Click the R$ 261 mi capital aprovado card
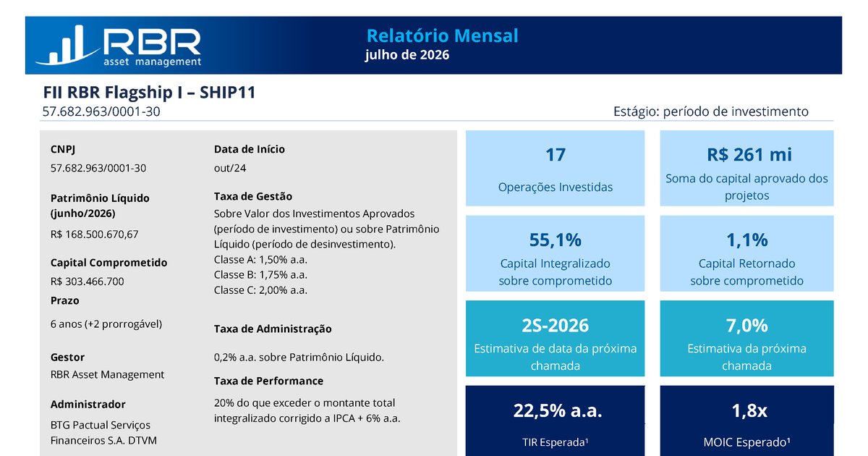This screenshot has width=868, height=456. pyautogui.click(x=747, y=168)
